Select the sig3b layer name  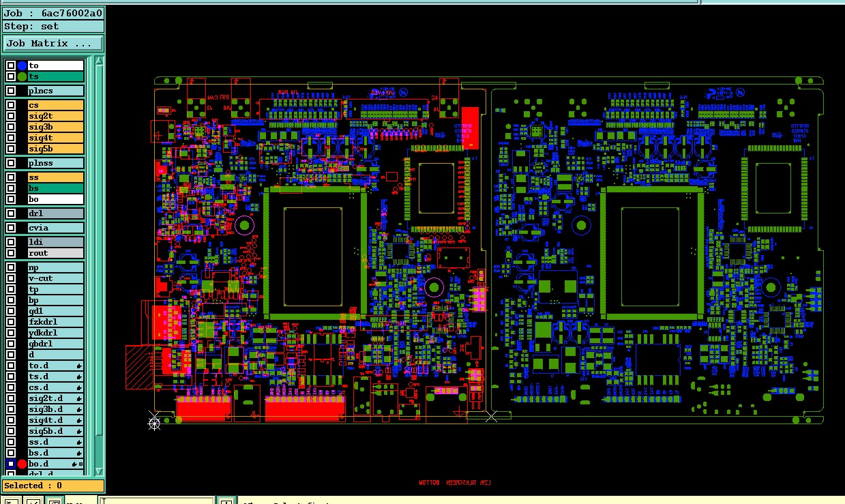[x=55, y=127]
